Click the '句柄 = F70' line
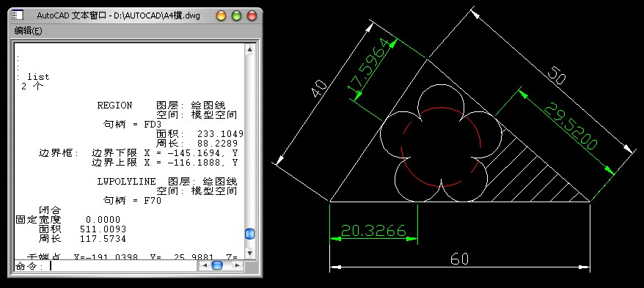 132,201
